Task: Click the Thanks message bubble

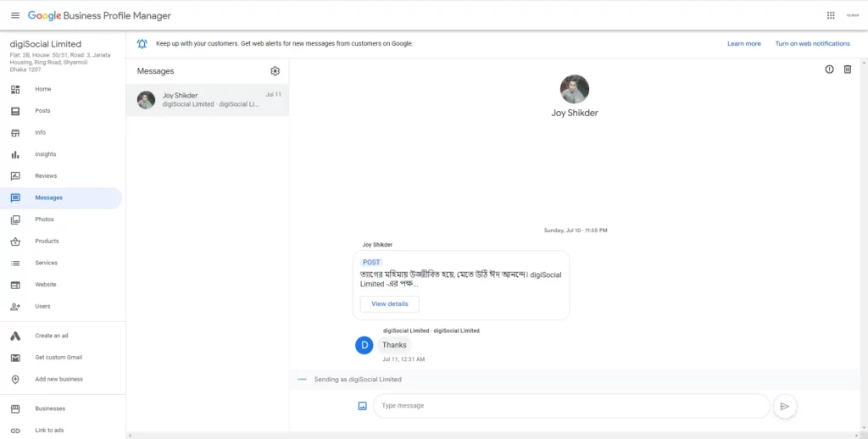Action: pyautogui.click(x=394, y=345)
